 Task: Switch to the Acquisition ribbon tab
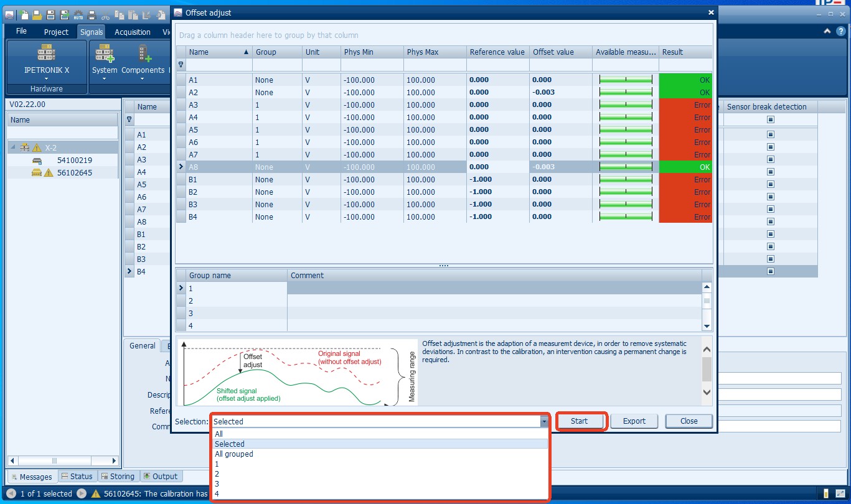[x=132, y=32]
